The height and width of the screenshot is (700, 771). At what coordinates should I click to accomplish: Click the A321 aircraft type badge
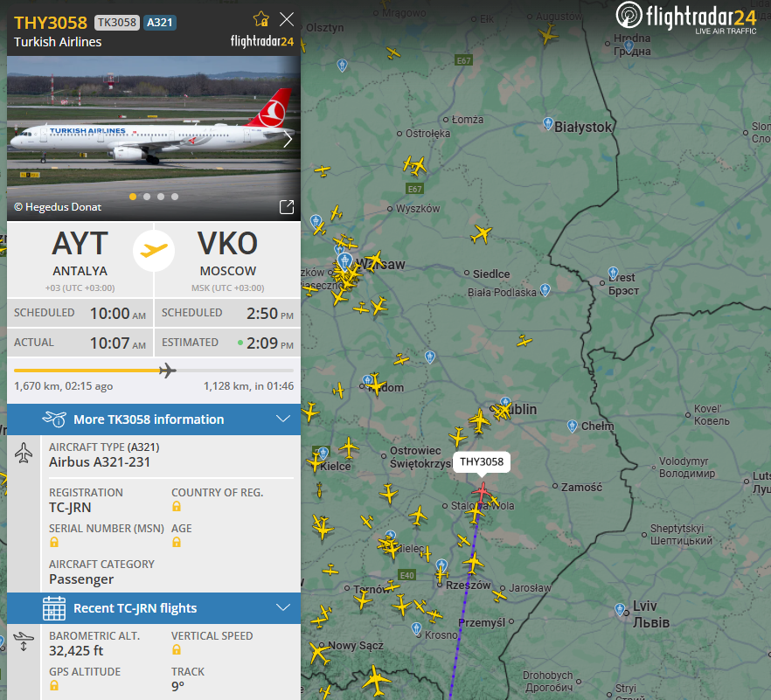(x=160, y=23)
